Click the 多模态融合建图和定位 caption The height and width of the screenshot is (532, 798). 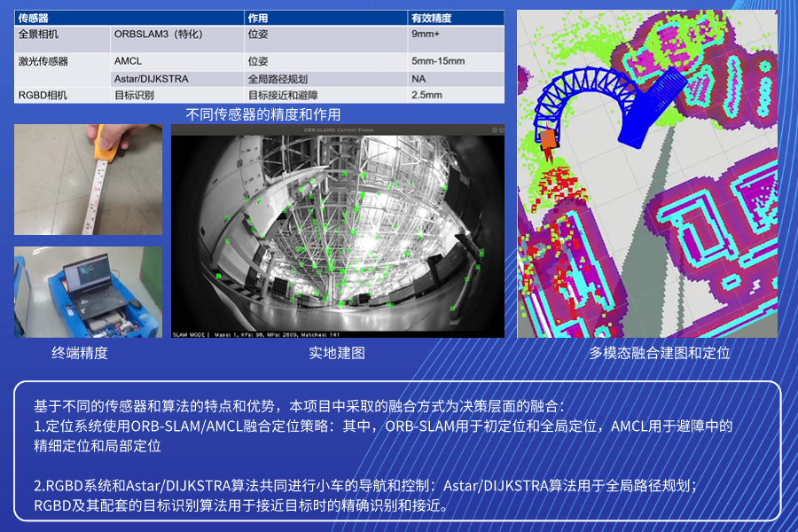coord(647,353)
